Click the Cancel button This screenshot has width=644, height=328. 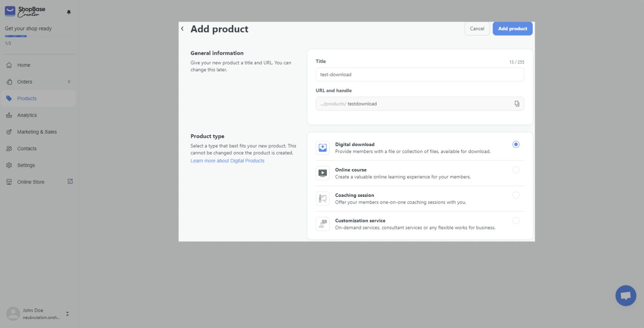point(477,29)
